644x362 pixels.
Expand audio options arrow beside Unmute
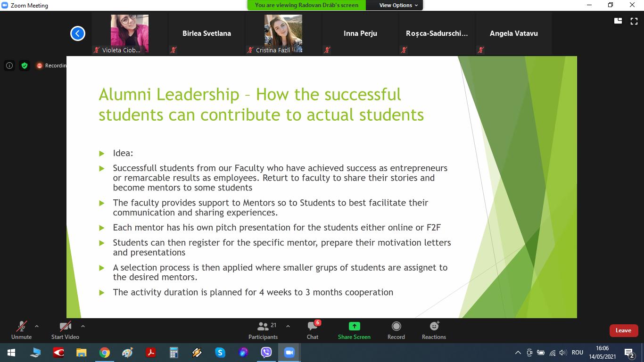[37, 326]
